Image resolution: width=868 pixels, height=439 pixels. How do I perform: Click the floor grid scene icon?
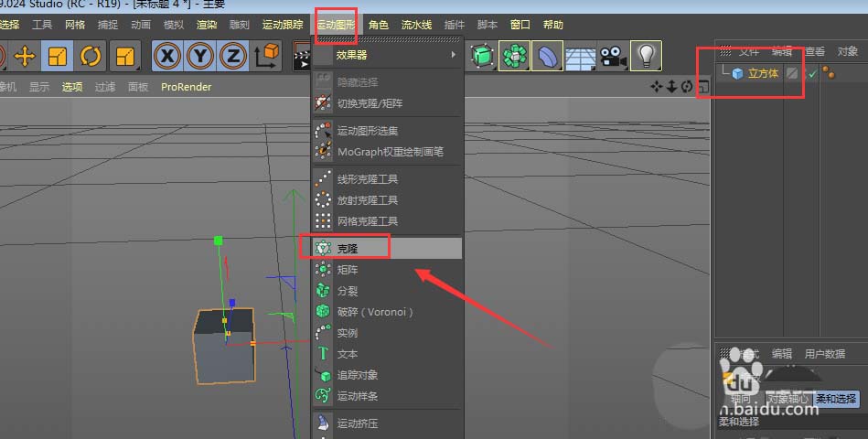click(x=580, y=58)
